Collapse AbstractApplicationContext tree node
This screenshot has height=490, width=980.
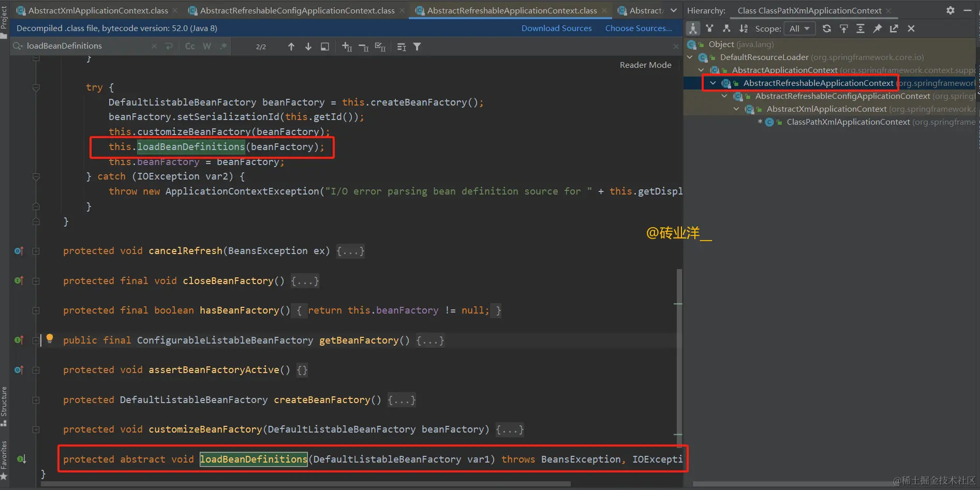[702, 70]
